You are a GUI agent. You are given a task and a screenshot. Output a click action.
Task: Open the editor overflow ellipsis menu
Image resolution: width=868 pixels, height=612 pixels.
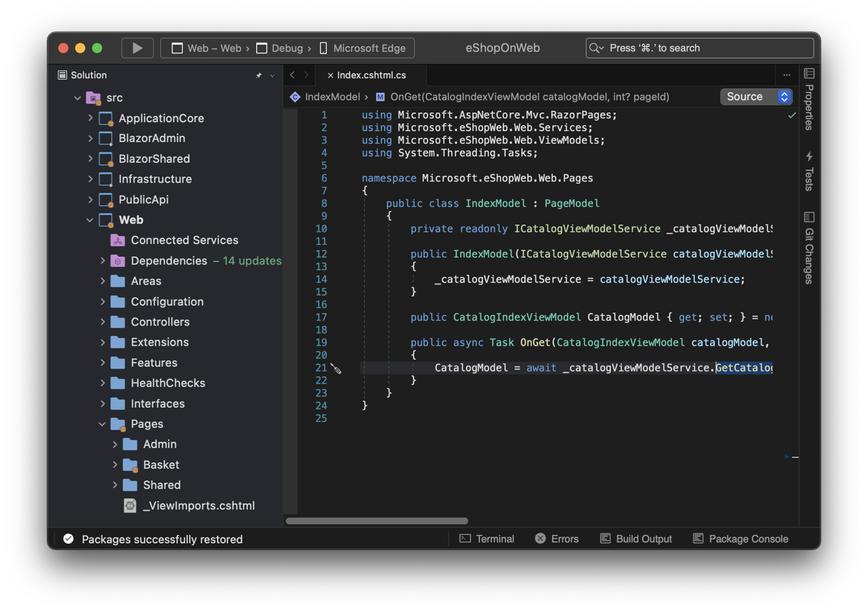point(787,75)
